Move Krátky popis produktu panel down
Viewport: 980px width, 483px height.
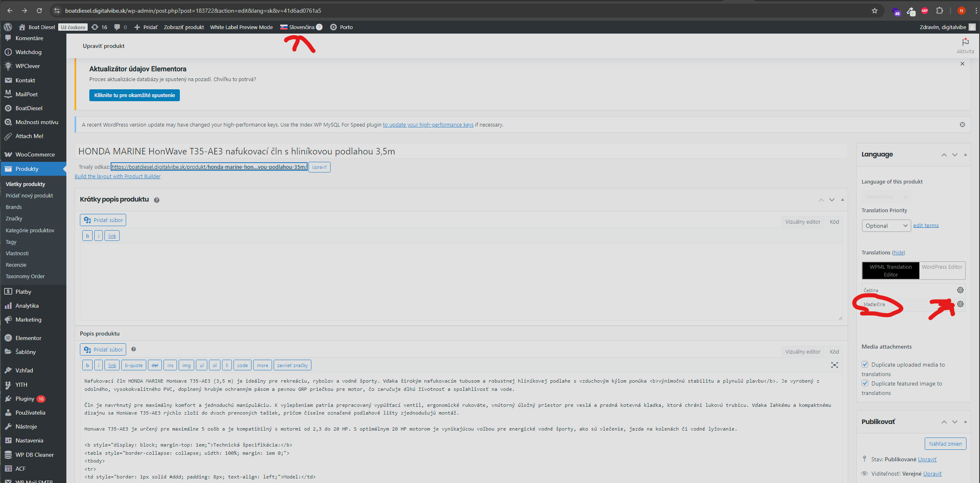(x=832, y=200)
